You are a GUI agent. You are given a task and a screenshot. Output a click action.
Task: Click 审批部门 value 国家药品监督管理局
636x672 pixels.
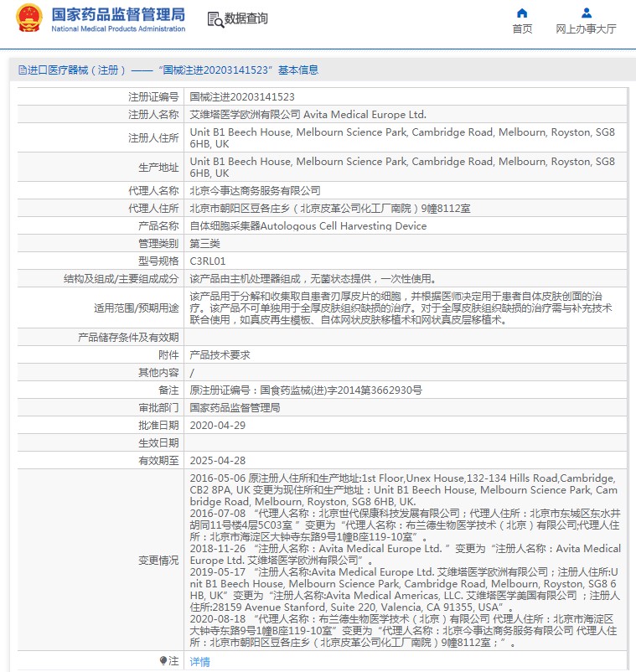click(x=235, y=407)
